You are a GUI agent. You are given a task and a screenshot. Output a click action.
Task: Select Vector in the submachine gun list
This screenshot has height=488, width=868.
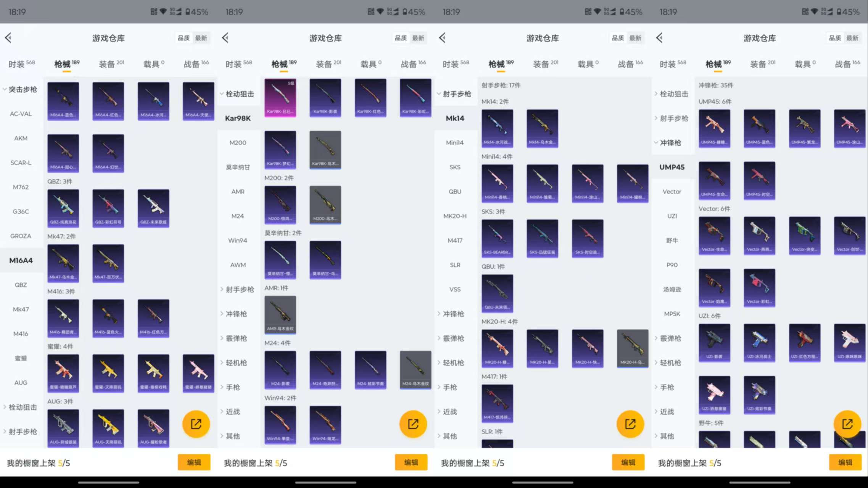[x=672, y=192]
